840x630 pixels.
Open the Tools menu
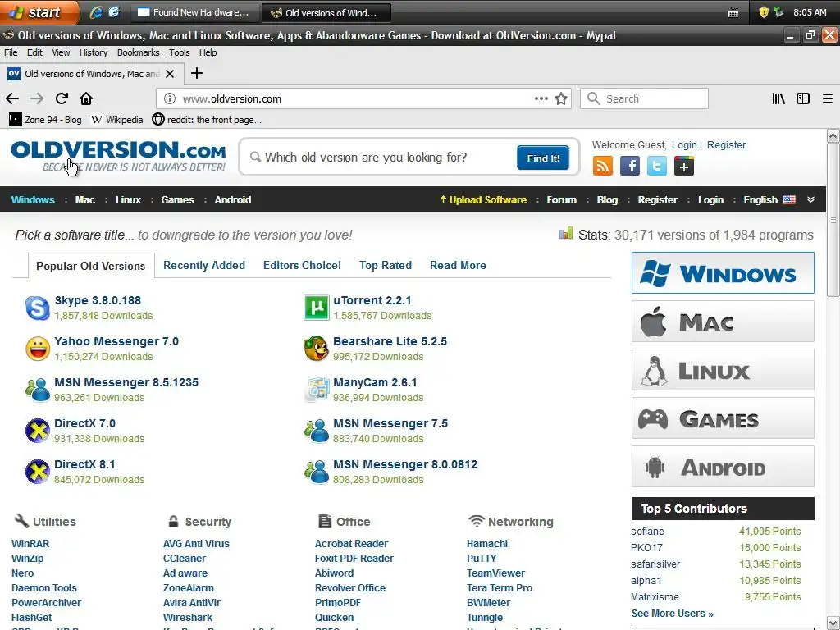click(180, 52)
